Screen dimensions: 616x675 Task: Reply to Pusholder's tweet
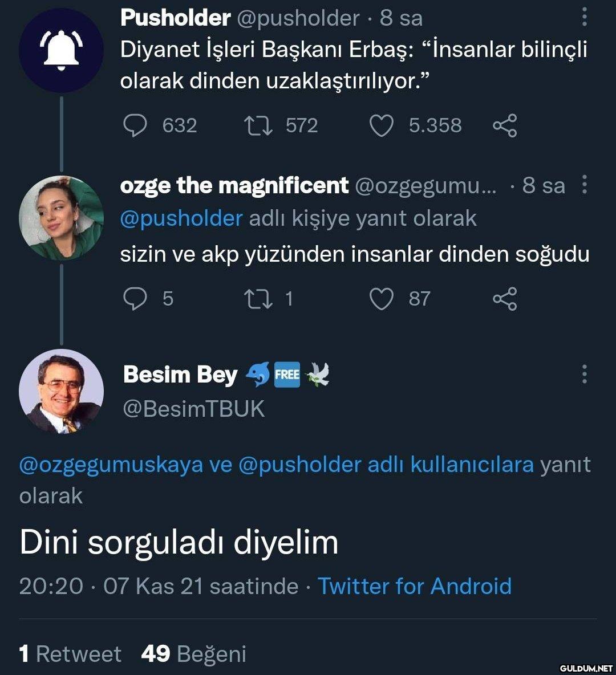point(135,125)
